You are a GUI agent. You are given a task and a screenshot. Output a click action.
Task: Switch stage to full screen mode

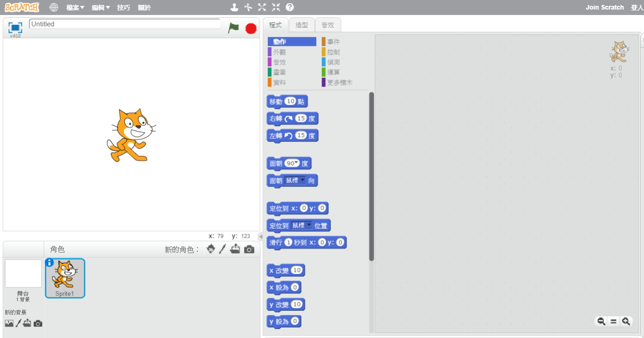coord(15,27)
